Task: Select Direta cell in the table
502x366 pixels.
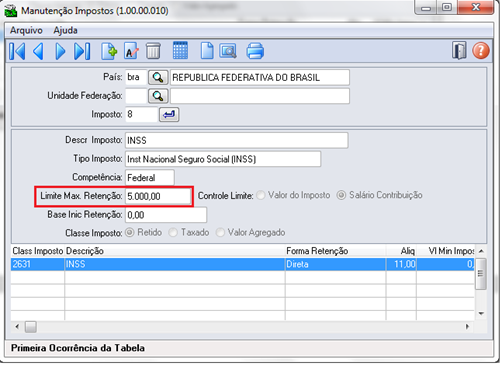Action: (x=335, y=264)
